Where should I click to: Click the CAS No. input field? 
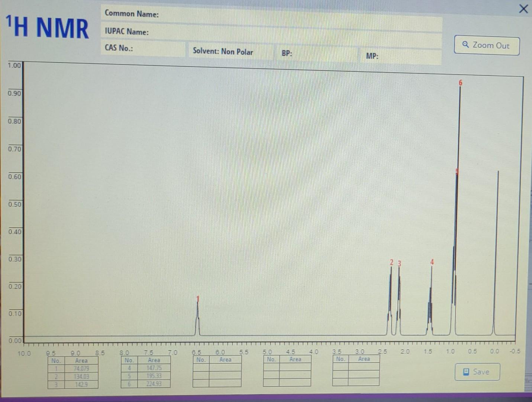[149, 48]
